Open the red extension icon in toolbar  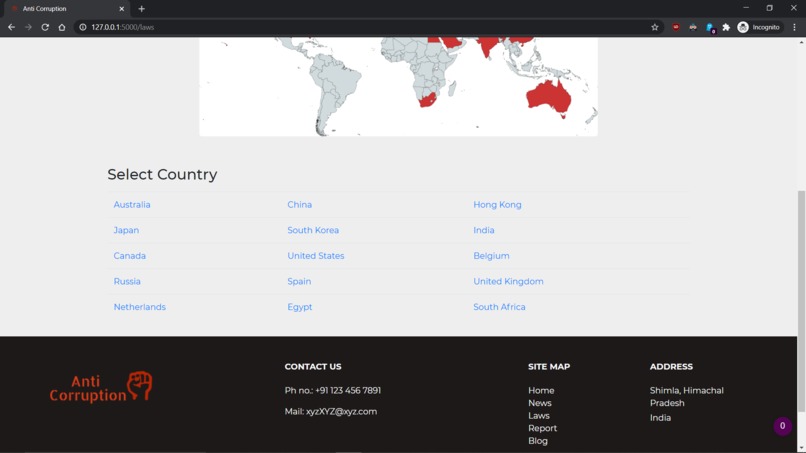pyautogui.click(x=675, y=27)
